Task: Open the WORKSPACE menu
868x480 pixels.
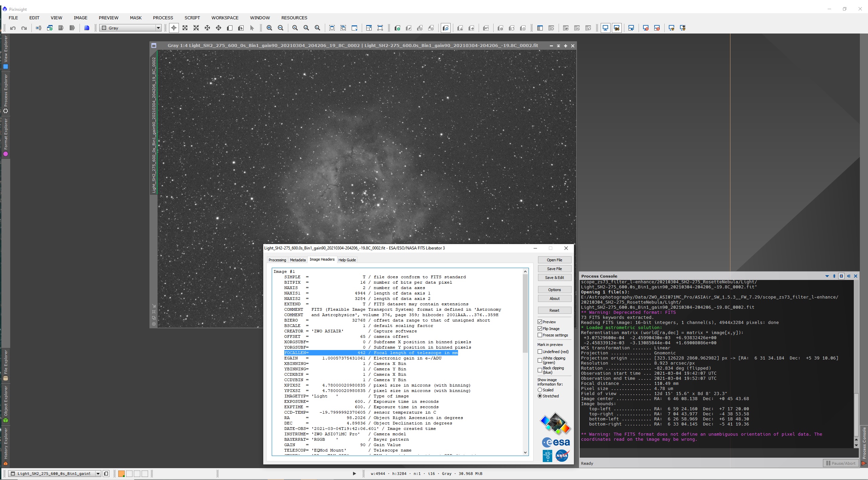Action: tap(225, 18)
